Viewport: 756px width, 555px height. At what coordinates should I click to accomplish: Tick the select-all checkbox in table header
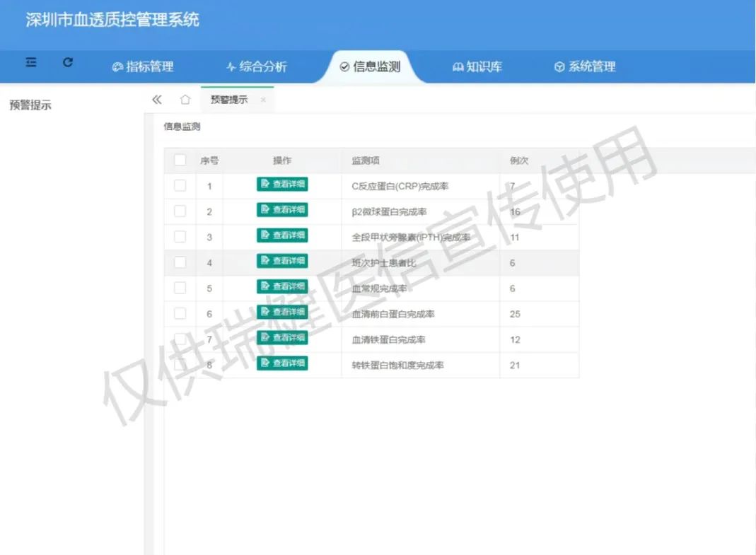(180, 160)
